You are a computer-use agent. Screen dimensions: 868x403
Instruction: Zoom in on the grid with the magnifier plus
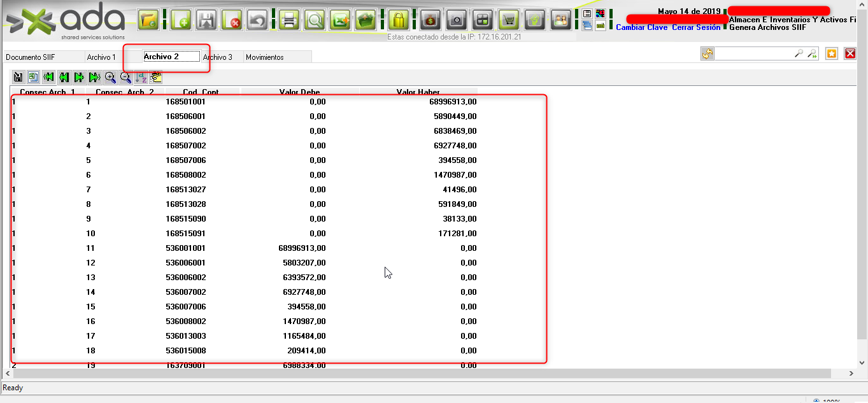[110, 78]
